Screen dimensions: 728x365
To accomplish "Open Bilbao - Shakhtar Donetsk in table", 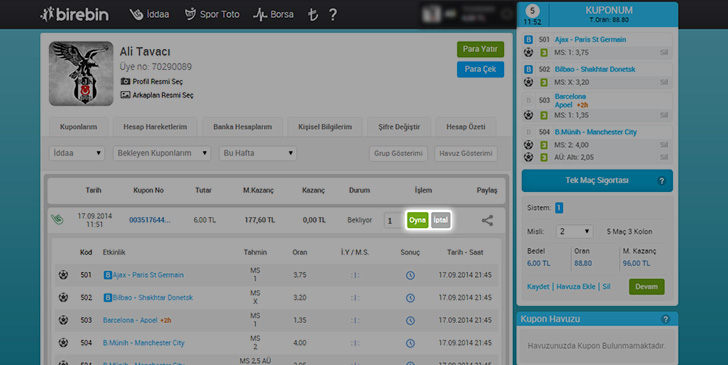I will [153, 298].
